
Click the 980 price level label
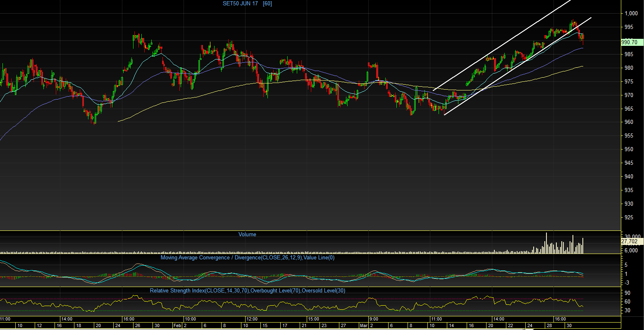pyautogui.click(x=629, y=68)
